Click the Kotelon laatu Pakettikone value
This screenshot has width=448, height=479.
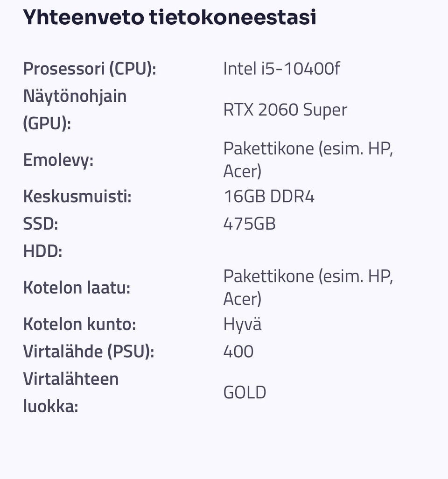click(x=308, y=287)
